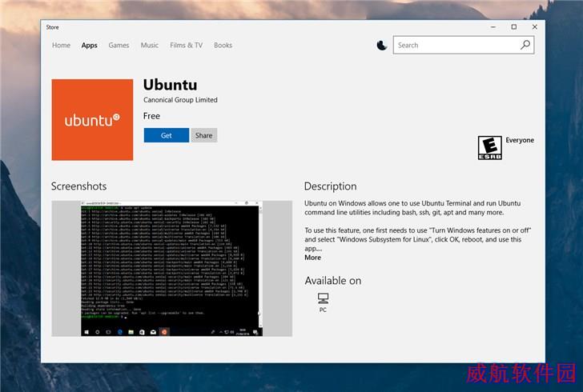Maximize the Store window

(514, 26)
